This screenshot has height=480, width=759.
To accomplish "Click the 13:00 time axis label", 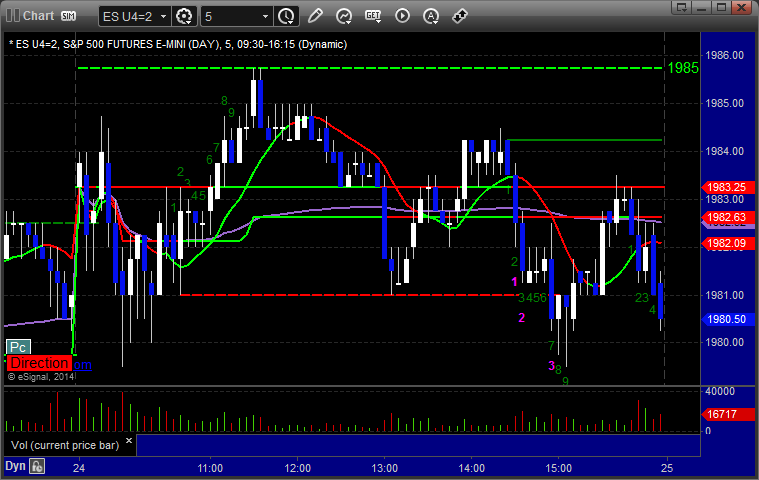I will point(384,468).
